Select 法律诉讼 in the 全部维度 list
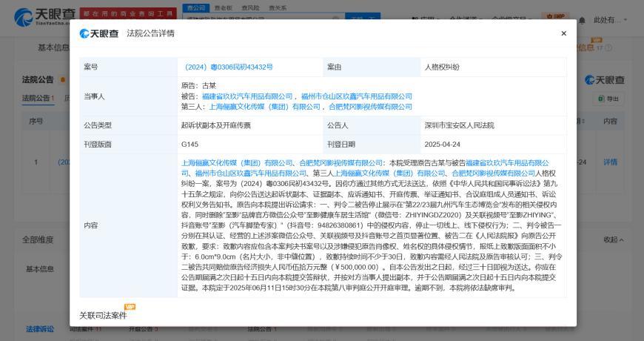This screenshot has height=341, width=644. tap(40, 329)
